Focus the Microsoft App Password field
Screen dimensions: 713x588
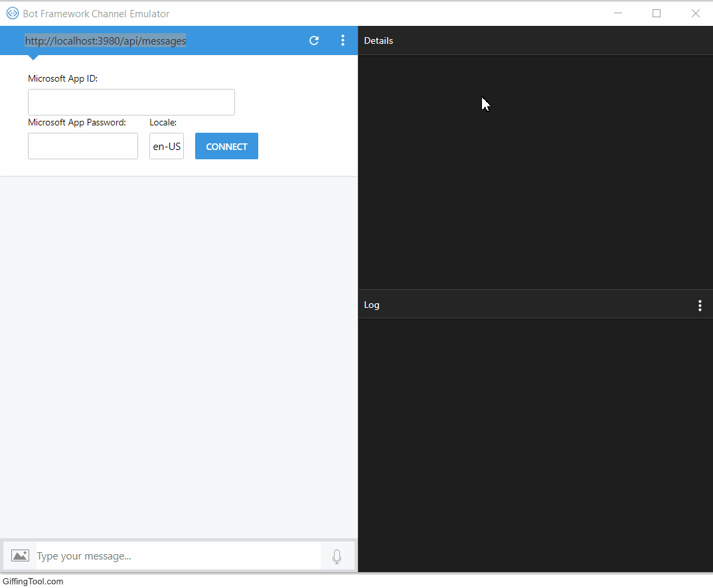(x=83, y=146)
